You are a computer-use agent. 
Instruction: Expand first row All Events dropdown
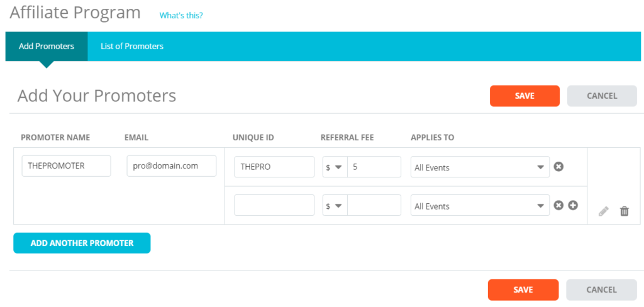click(x=480, y=167)
